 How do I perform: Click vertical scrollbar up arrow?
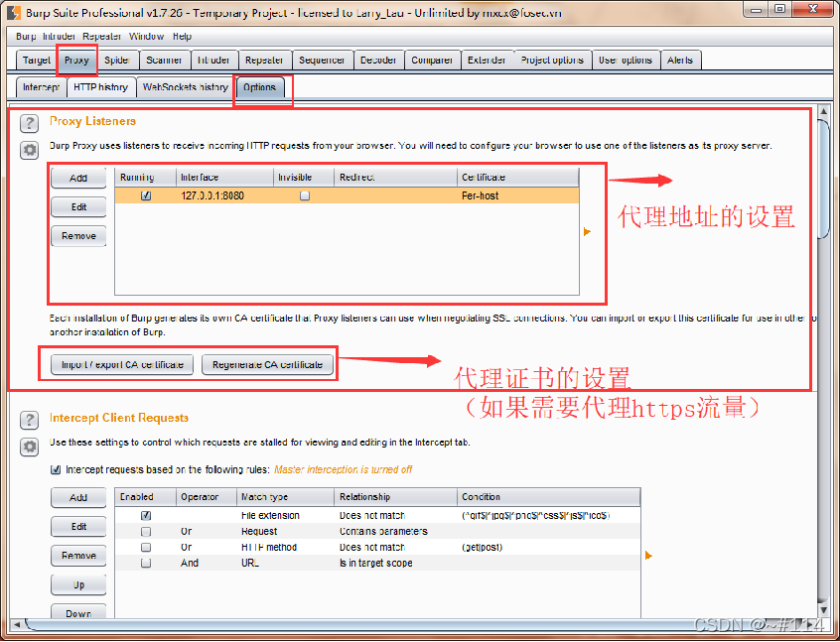(824, 111)
